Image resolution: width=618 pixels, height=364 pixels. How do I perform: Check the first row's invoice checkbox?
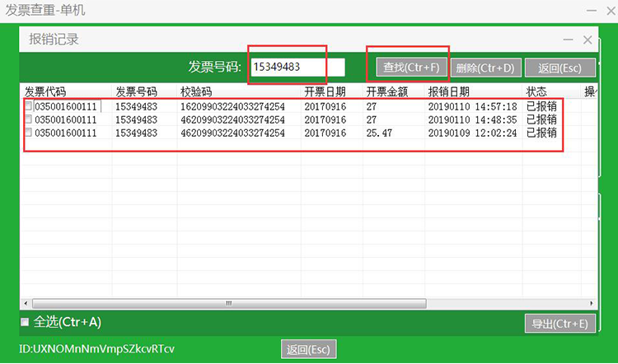(29, 106)
